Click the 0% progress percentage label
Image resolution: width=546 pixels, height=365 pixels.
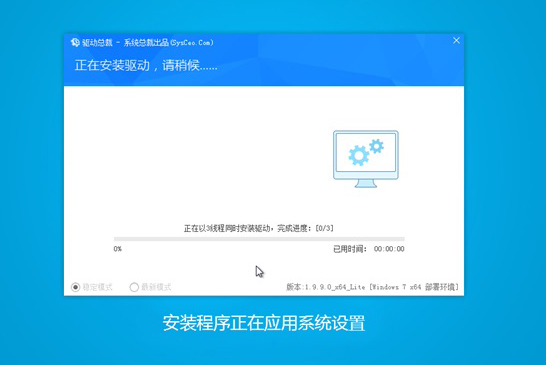click(x=118, y=249)
